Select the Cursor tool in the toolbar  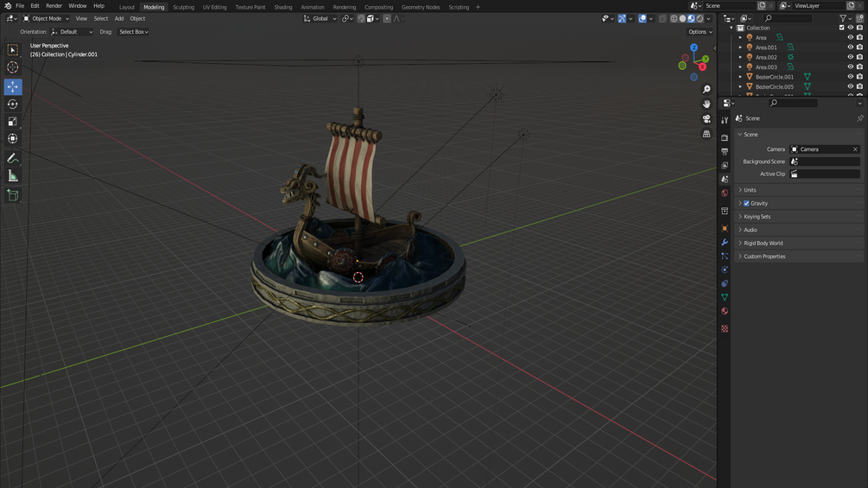click(x=12, y=67)
